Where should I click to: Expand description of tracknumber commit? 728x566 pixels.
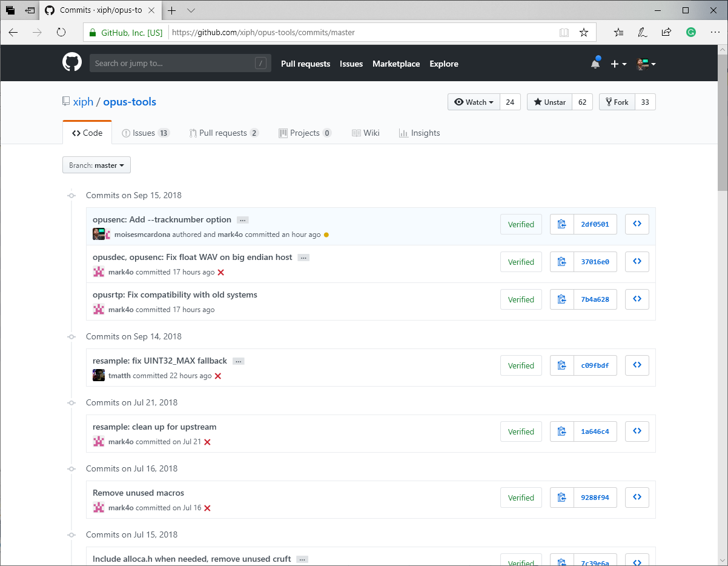(242, 220)
